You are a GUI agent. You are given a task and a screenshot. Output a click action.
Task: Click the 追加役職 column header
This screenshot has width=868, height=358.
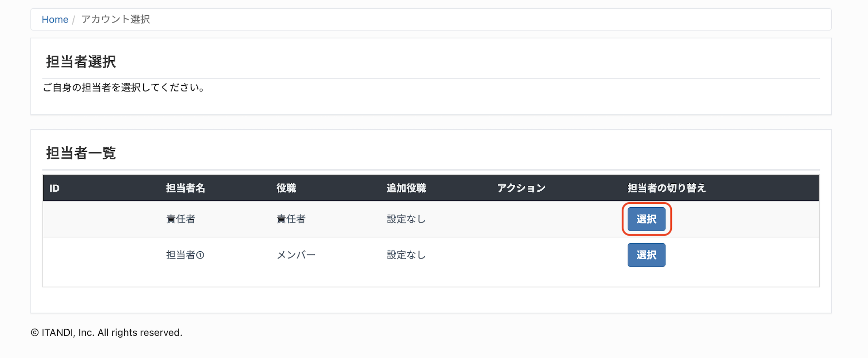click(x=406, y=188)
